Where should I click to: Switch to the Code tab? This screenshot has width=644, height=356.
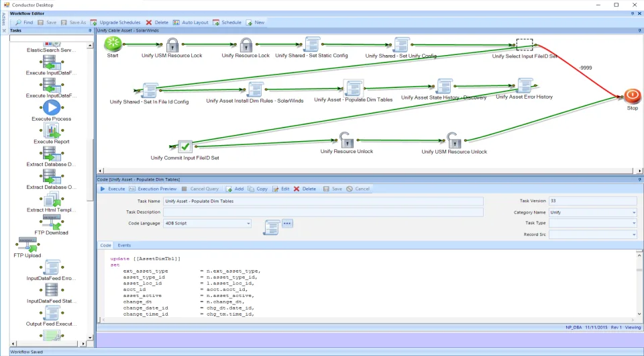click(x=105, y=245)
